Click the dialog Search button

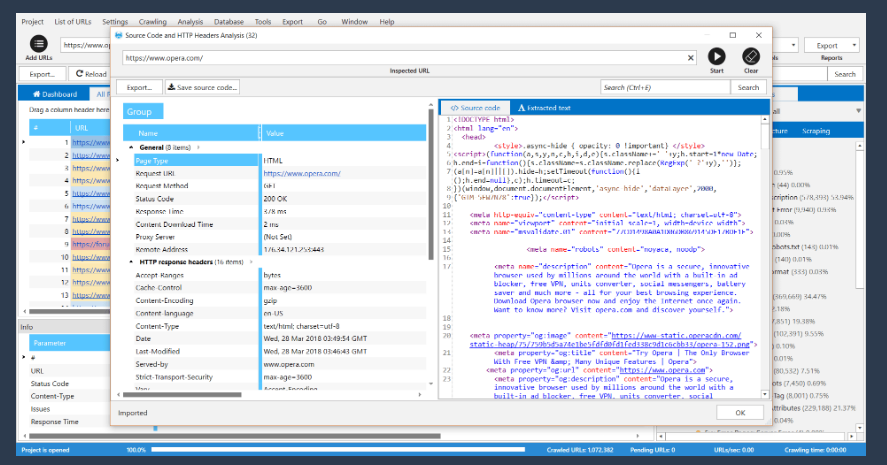[x=748, y=87]
